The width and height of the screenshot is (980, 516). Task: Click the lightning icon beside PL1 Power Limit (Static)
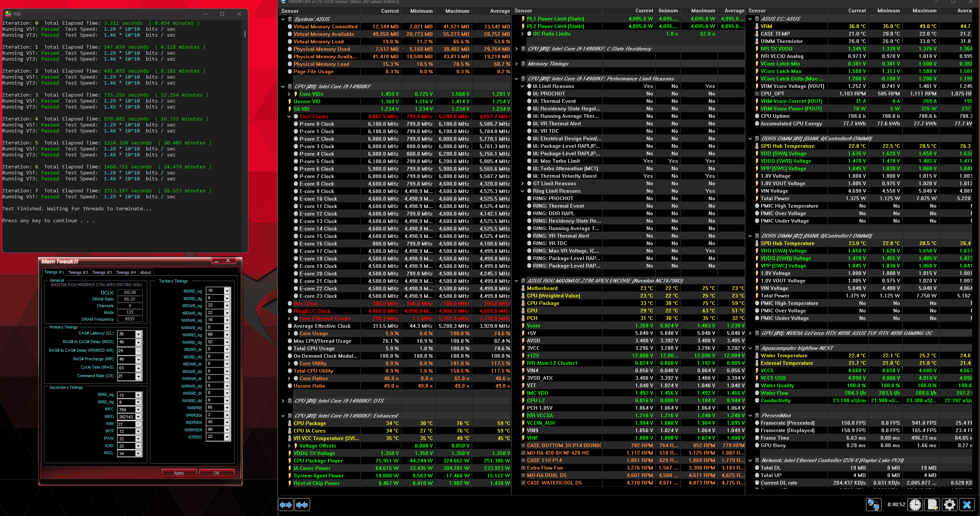[524, 19]
